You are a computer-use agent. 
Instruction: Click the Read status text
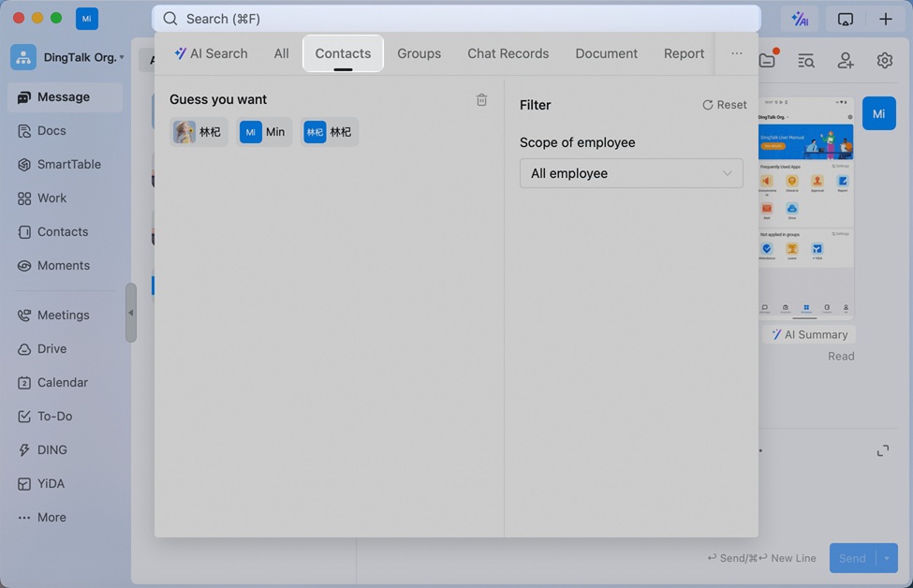tap(841, 357)
